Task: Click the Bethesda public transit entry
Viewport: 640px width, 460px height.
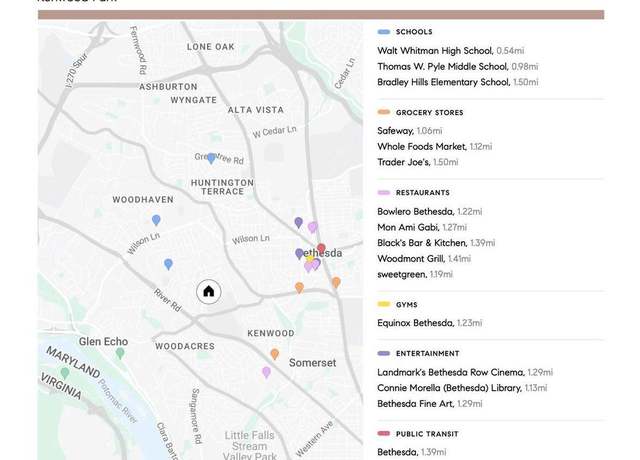Action: click(x=411, y=452)
